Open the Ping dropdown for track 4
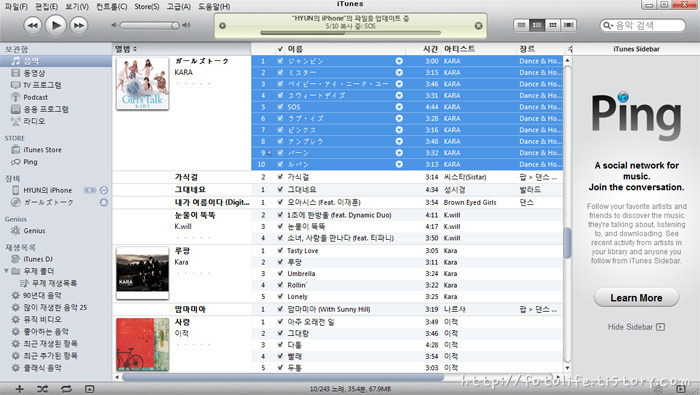The image size is (700, 395). click(399, 96)
